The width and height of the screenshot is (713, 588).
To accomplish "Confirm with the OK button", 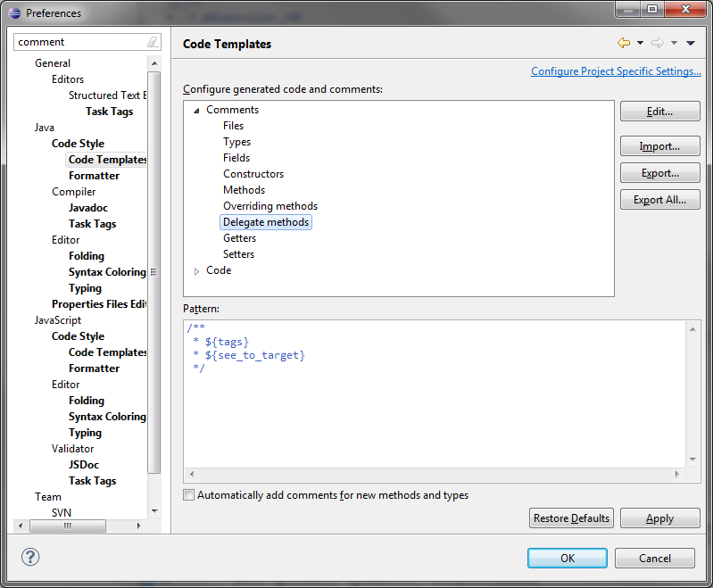I will point(568,558).
